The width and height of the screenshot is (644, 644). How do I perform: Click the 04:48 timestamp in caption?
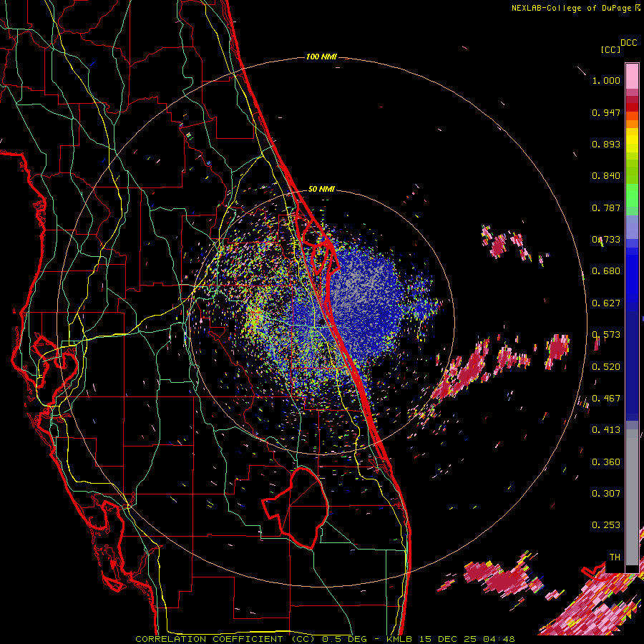[x=499, y=639]
